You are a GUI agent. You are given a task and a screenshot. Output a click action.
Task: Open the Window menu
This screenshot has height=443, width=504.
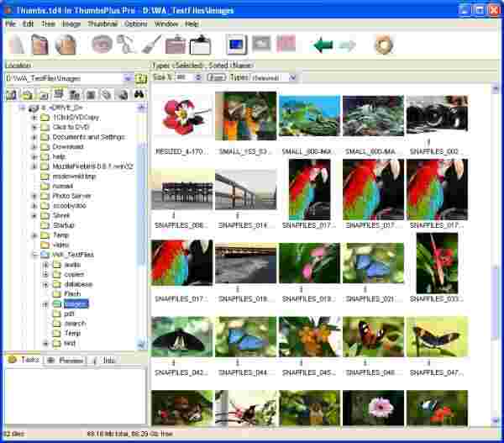[166, 24]
